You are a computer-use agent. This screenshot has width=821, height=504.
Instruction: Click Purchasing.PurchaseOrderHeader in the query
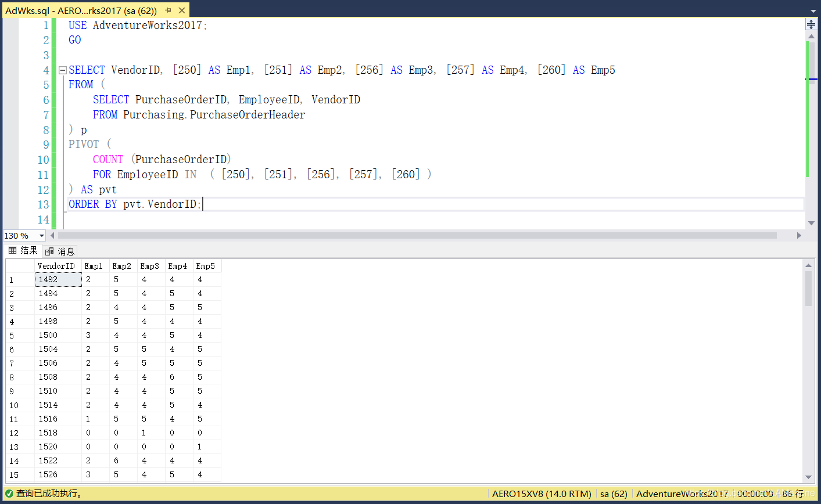point(214,115)
